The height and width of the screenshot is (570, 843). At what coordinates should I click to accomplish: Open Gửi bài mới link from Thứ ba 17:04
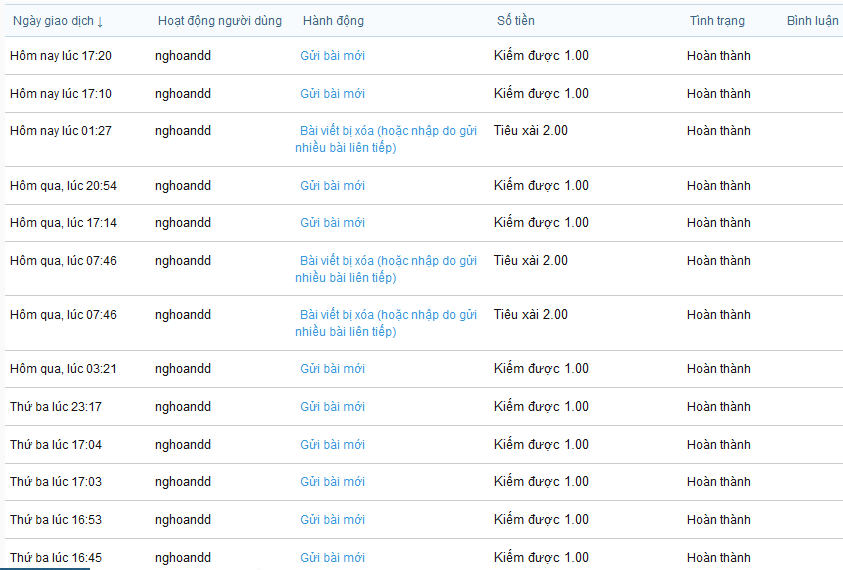332,445
